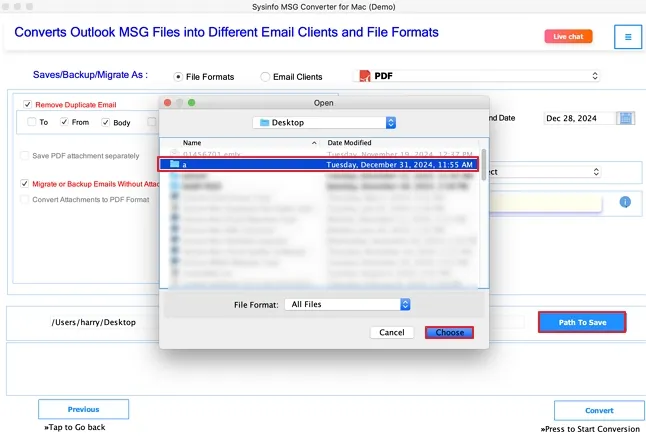Screen dimensions: 646x442
Task: Open the hamburger menu icon
Action: click(x=627, y=37)
